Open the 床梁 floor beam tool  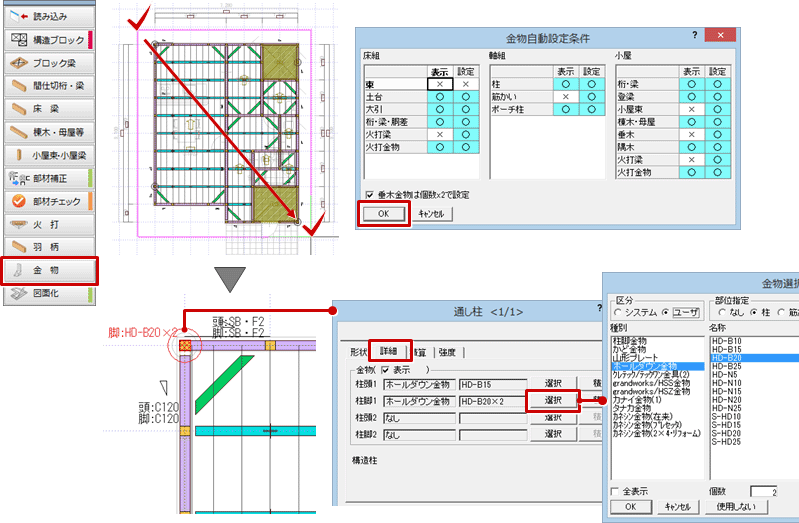[x=49, y=109]
